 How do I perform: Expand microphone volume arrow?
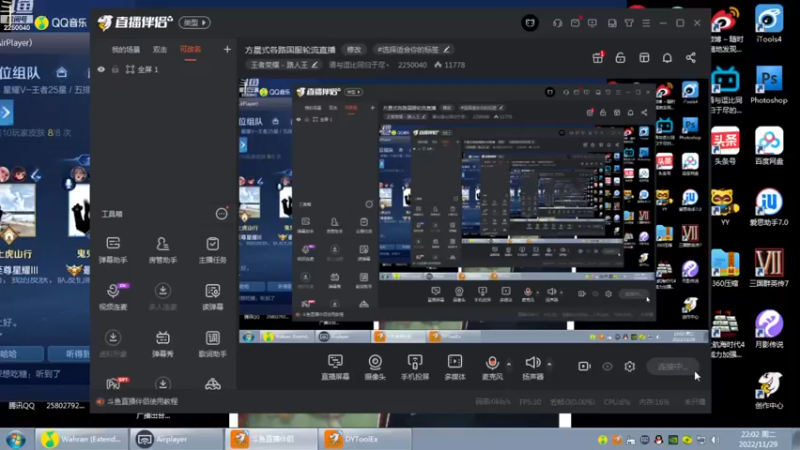point(509,364)
